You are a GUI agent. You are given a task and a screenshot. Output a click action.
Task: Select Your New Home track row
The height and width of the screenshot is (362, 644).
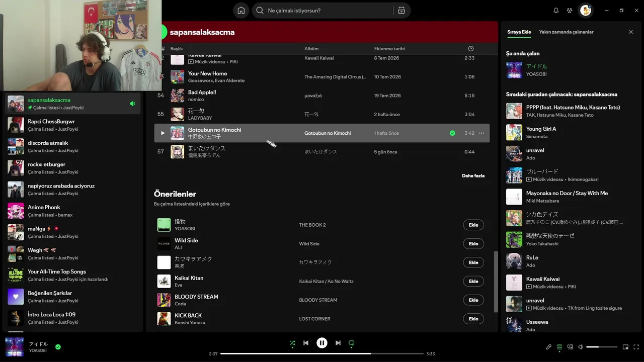(x=322, y=77)
